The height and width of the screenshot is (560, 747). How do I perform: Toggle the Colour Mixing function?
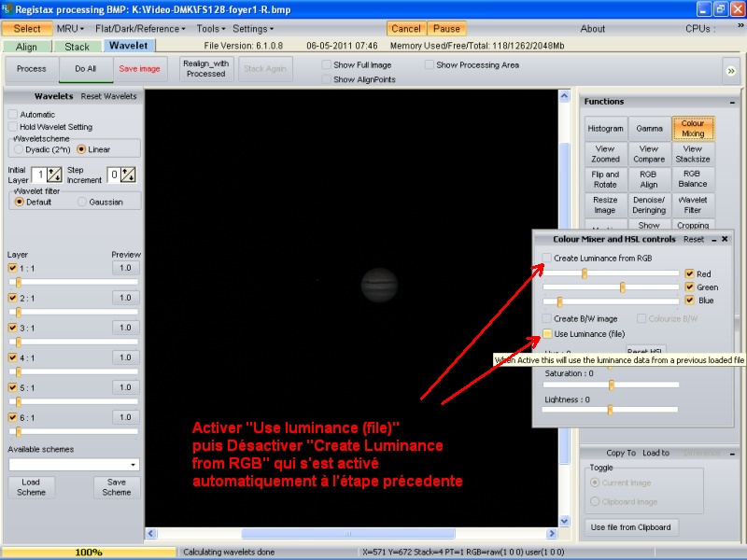[x=693, y=129]
